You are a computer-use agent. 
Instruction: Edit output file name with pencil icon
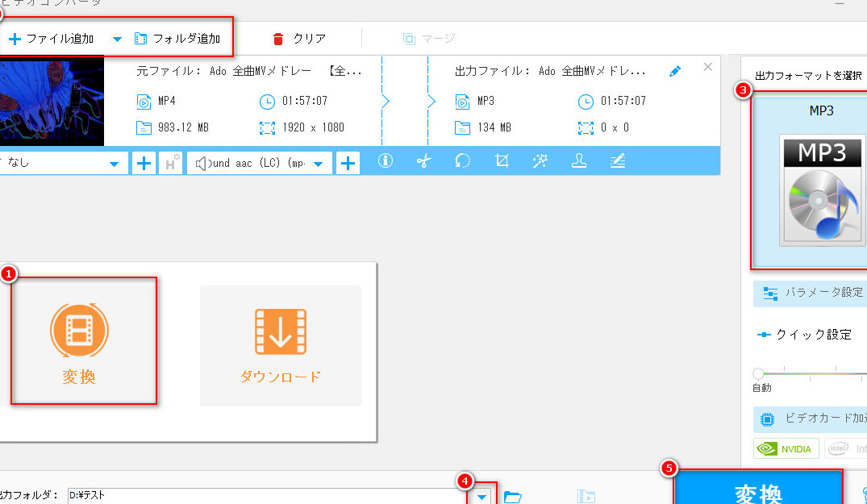(674, 71)
